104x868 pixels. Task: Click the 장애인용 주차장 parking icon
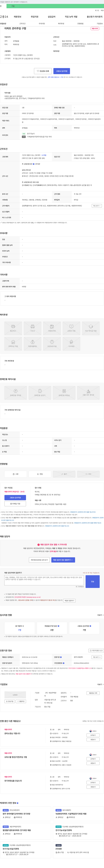click(15, 391)
